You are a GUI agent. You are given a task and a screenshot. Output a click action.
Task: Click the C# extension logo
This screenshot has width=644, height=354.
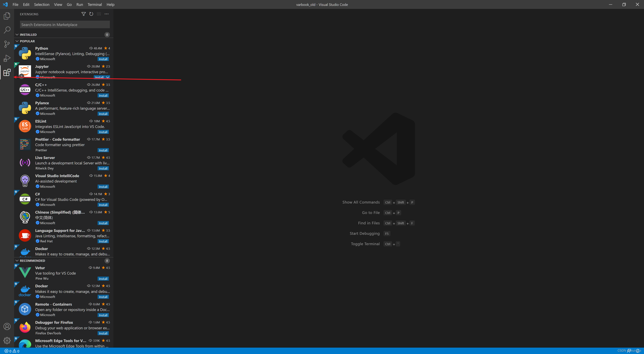[25, 199]
